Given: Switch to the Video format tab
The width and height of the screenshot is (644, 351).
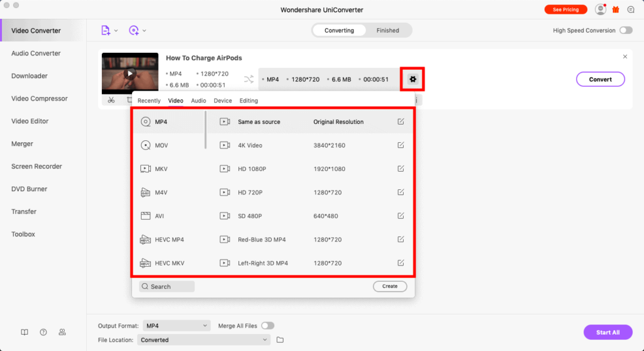Looking at the screenshot, I should [x=176, y=101].
